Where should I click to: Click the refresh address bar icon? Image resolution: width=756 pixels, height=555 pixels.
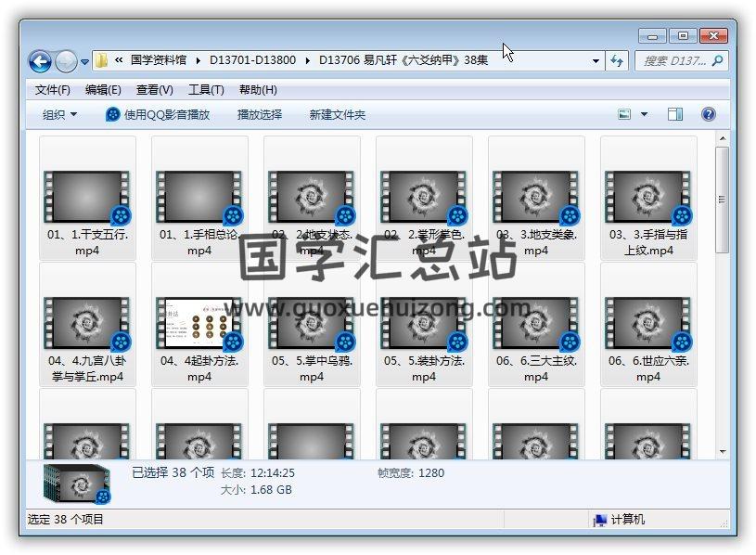click(617, 60)
